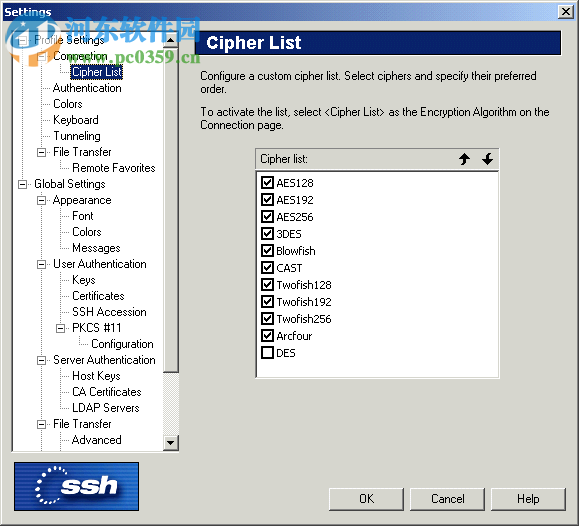
Task: Select the Connection tree item
Action: point(80,56)
